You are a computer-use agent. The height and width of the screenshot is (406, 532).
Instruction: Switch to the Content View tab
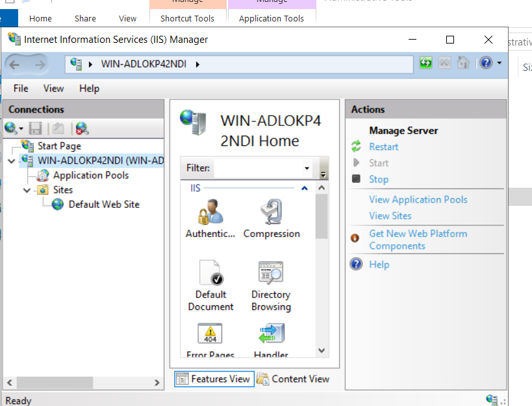point(293,379)
